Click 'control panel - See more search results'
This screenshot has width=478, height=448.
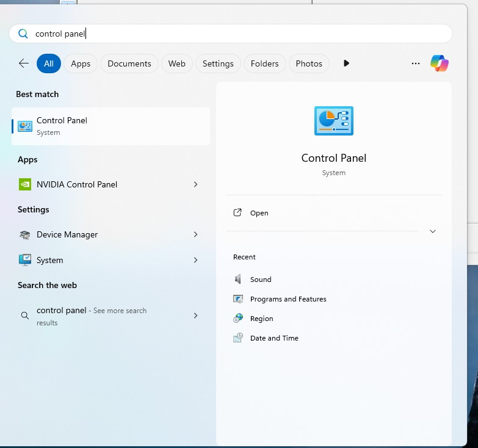click(92, 316)
